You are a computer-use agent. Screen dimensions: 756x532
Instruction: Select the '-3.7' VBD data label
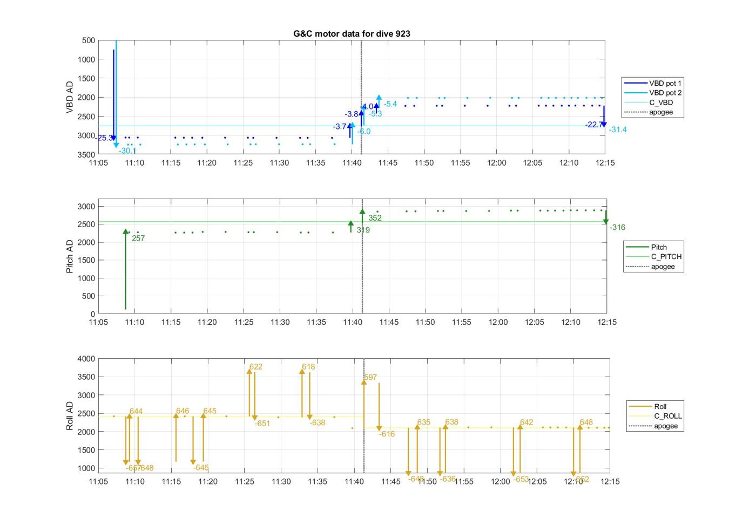pos(340,127)
